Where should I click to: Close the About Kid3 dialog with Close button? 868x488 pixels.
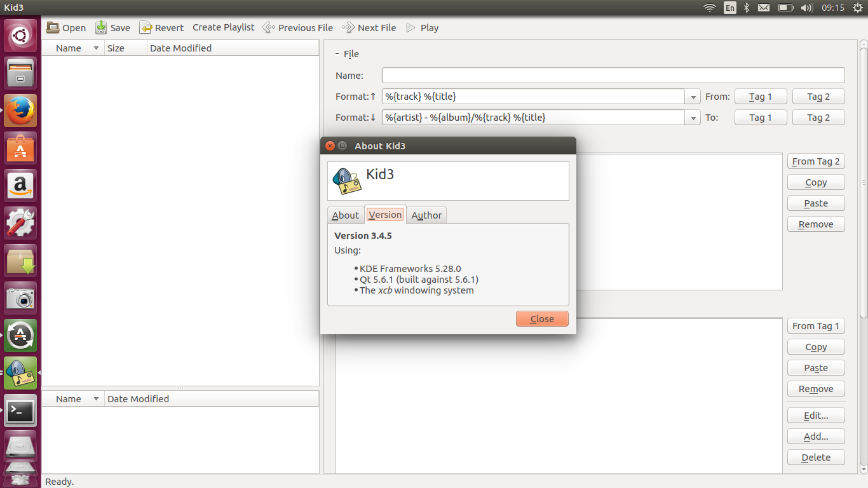click(x=542, y=318)
